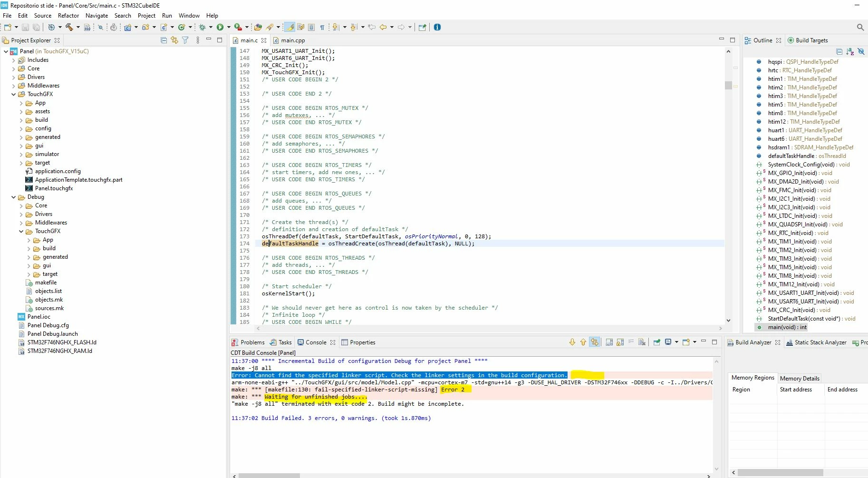Screen dimensions: 868x478
Task: Open the Static Stack Analyzer tab
Action: point(817,342)
